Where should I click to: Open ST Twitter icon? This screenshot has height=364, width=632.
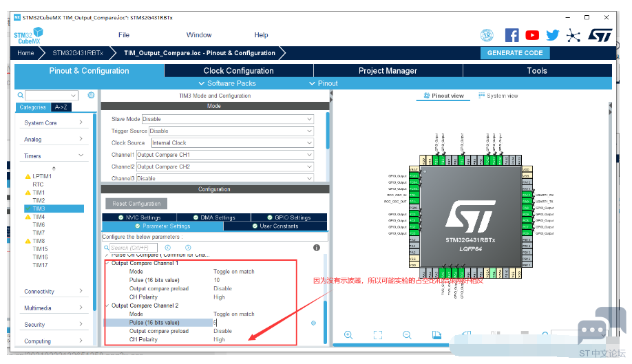[553, 35]
